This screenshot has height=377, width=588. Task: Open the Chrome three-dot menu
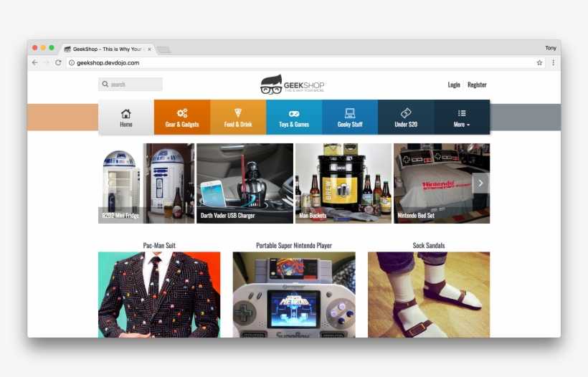pos(553,62)
